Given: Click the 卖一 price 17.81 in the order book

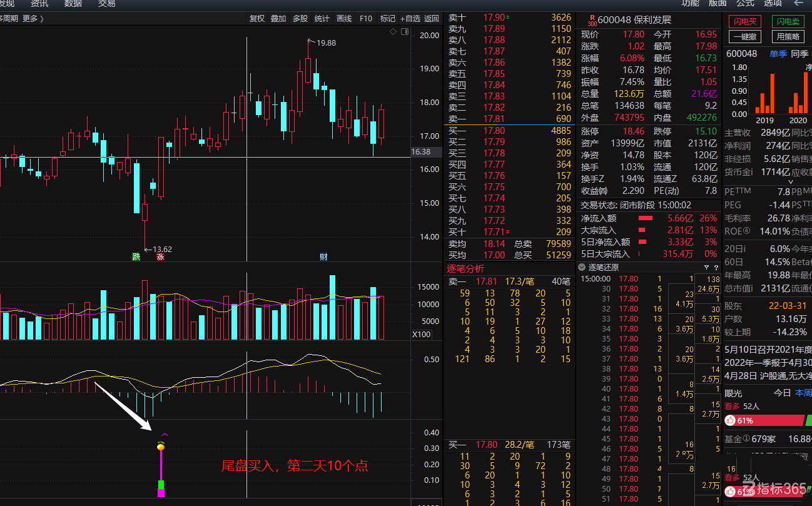Looking at the screenshot, I should point(494,118).
